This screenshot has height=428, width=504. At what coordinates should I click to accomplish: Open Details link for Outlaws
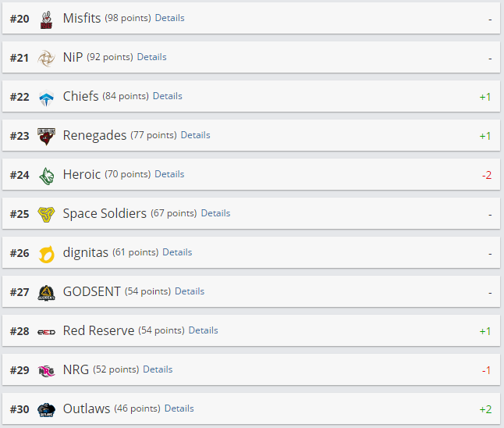click(179, 408)
